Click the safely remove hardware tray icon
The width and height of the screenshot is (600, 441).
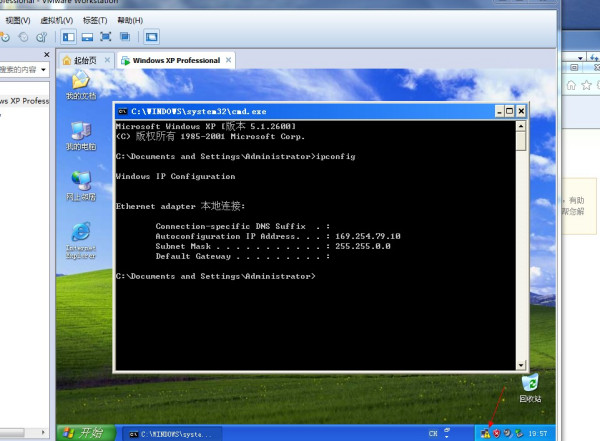(x=519, y=433)
